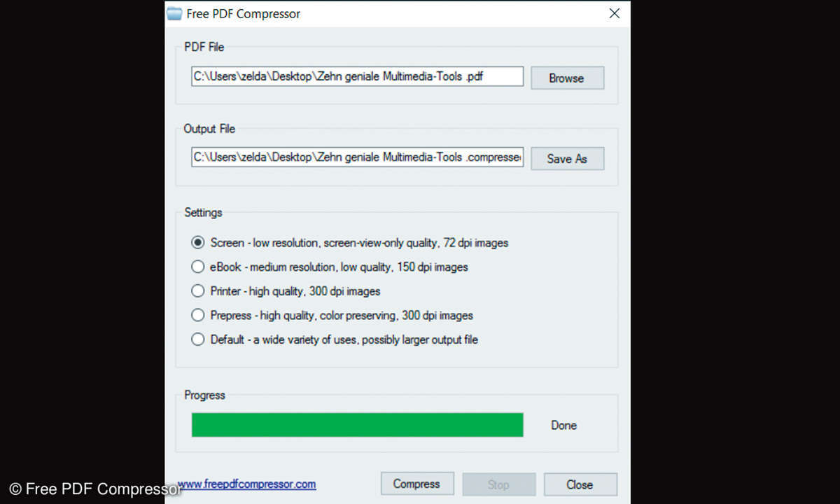Open the Save As dialog
The width and height of the screenshot is (840, 504).
coord(567,158)
